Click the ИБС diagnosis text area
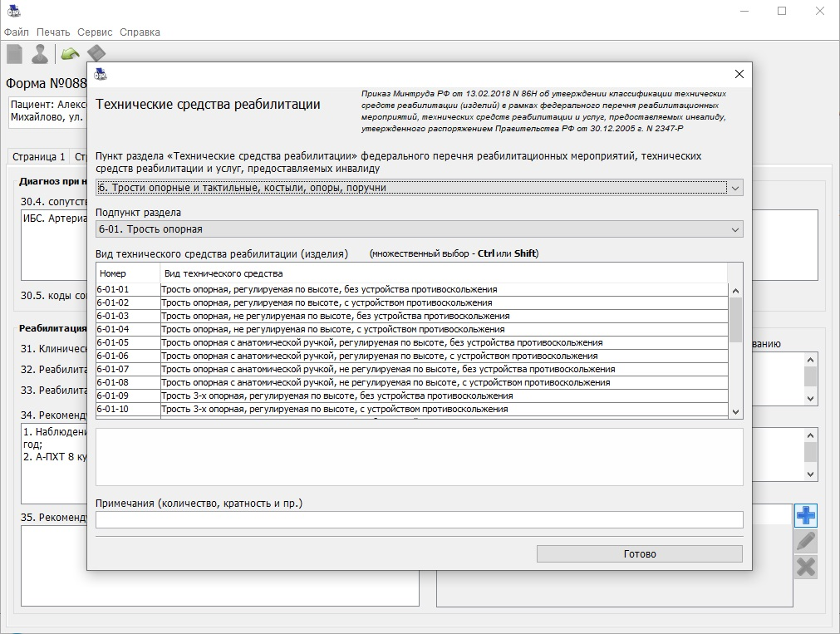This screenshot has width=840, height=634. pyautogui.click(x=54, y=245)
